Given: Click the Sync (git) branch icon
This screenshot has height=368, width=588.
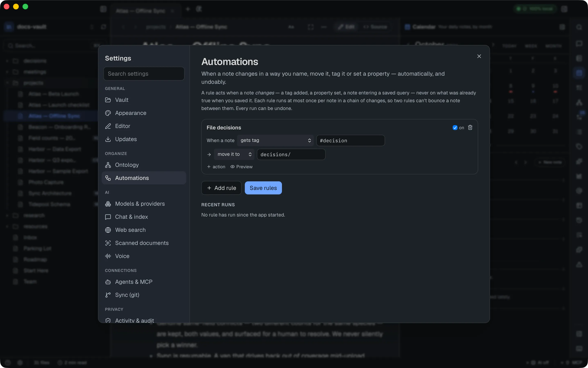Looking at the screenshot, I should [108, 295].
